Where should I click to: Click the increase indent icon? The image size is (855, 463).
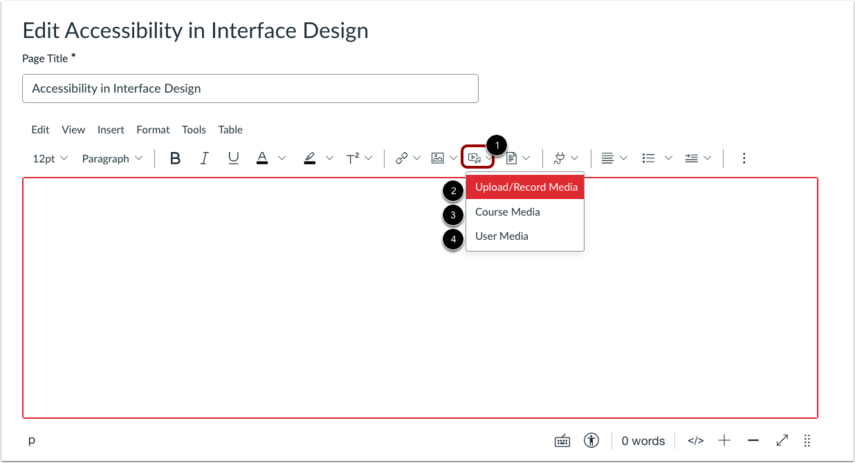691,158
